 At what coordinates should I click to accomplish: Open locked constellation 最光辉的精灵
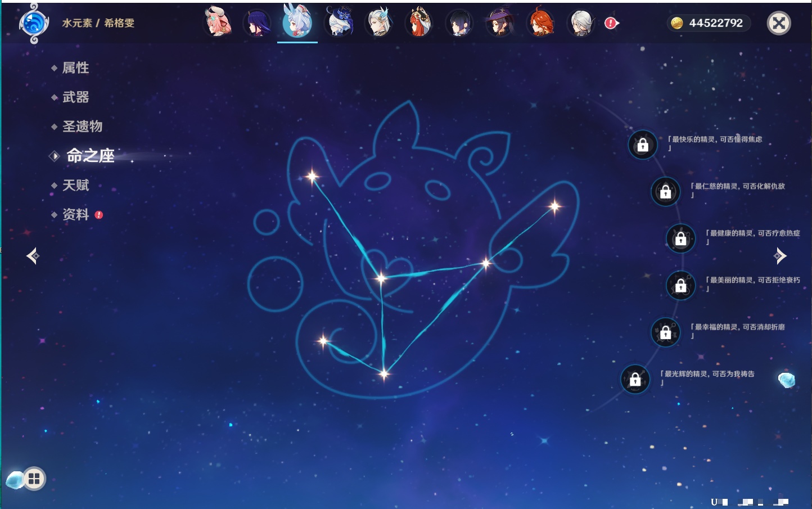coord(635,379)
